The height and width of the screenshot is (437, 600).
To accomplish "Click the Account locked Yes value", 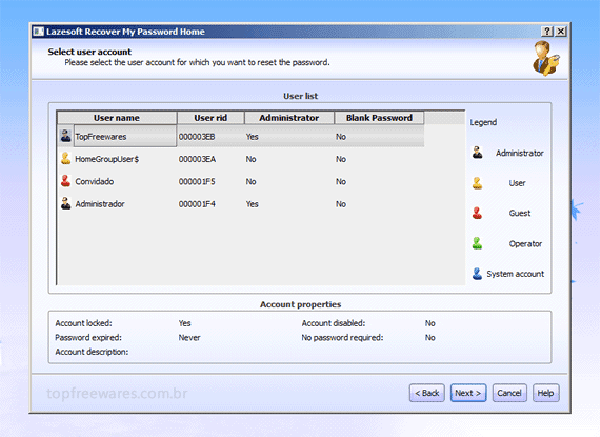I will click(184, 323).
